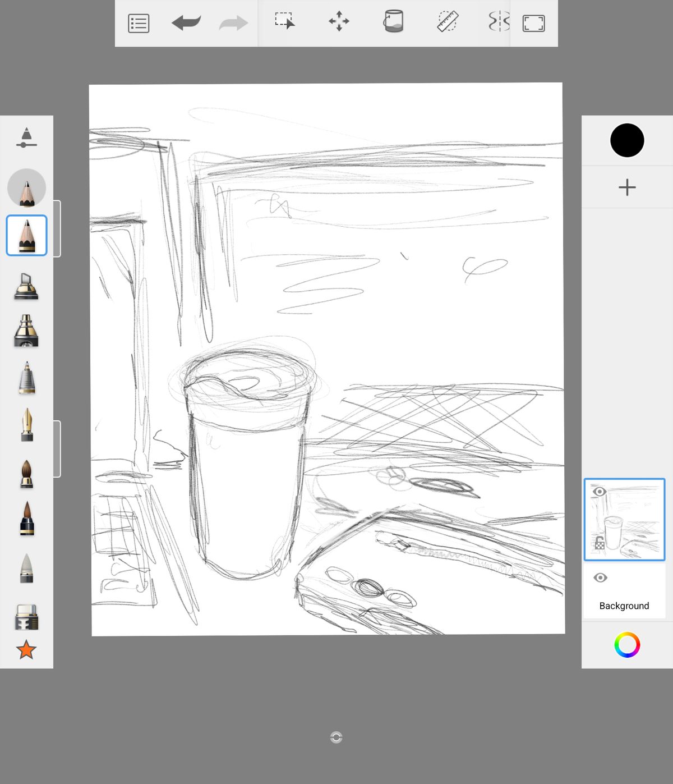Screen dimensions: 673x784
Task: Open the color wheel picker
Action: (627, 645)
